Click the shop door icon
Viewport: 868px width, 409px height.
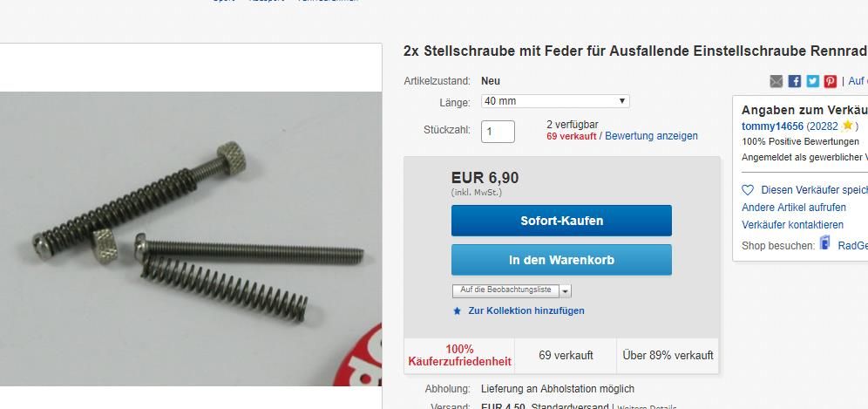pos(825,243)
